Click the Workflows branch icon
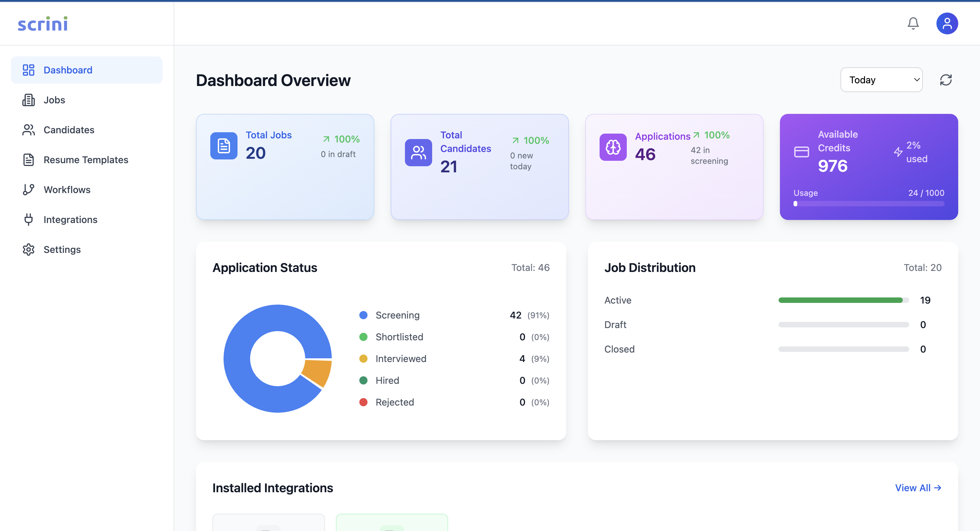Screen dimensions: 980x531 [29, 190]
